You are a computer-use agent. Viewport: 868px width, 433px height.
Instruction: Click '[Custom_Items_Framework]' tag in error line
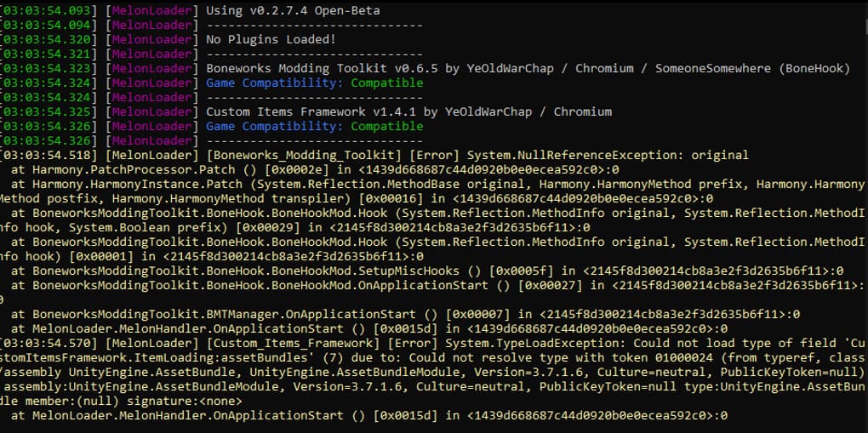coord(293,343)
